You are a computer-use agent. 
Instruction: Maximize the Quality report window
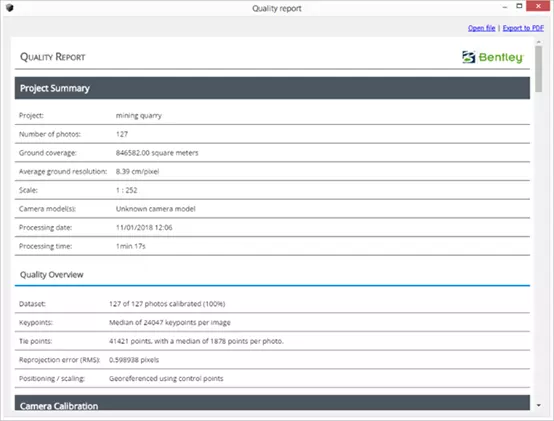pos(519,6)
